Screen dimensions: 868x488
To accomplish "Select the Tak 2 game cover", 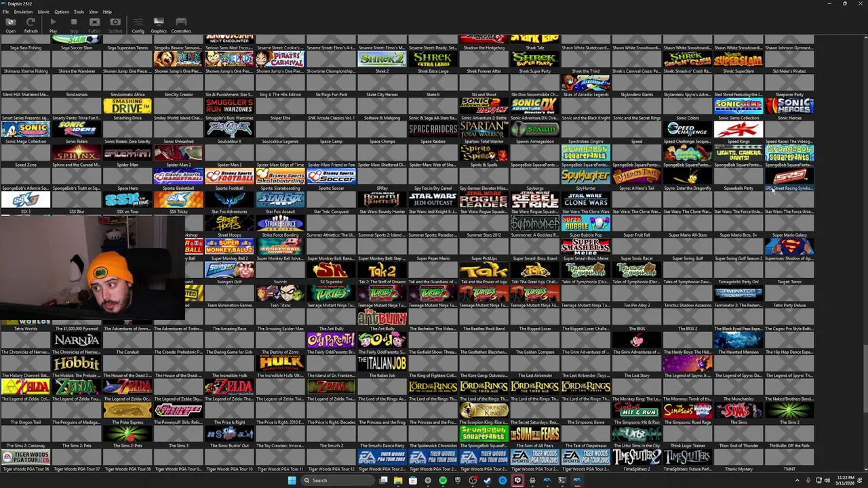I will tap(382, 270).
